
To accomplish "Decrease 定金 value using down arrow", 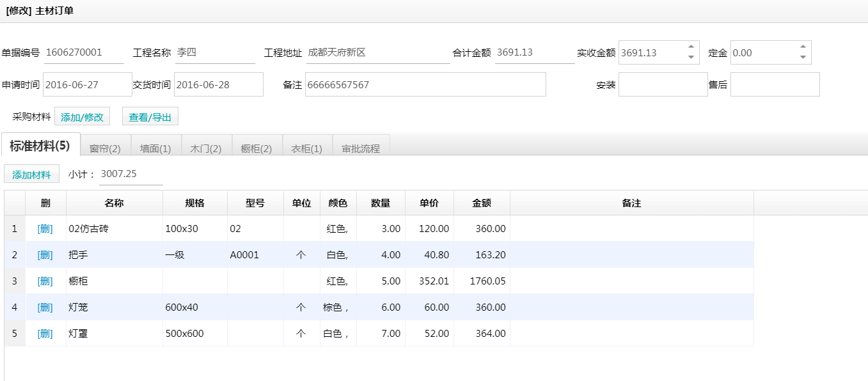I will click(803, 58).
